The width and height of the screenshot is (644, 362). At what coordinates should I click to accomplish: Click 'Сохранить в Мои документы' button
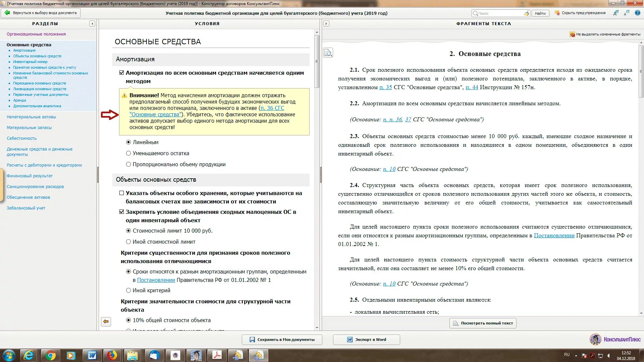point(282,340)
